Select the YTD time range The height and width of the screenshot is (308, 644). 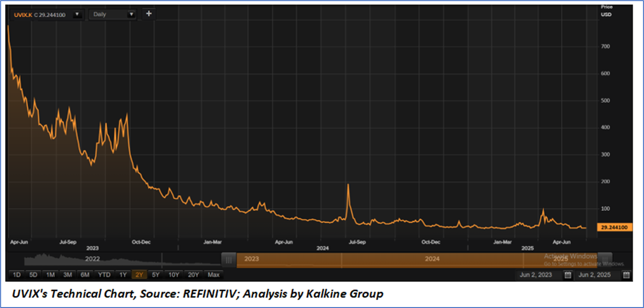tap(104, 275)
